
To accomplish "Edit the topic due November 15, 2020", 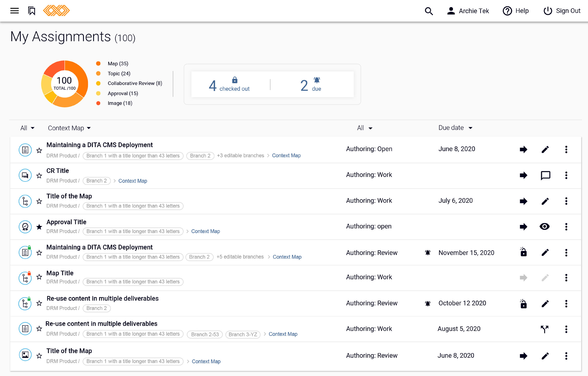I will (x=545, y=252).
